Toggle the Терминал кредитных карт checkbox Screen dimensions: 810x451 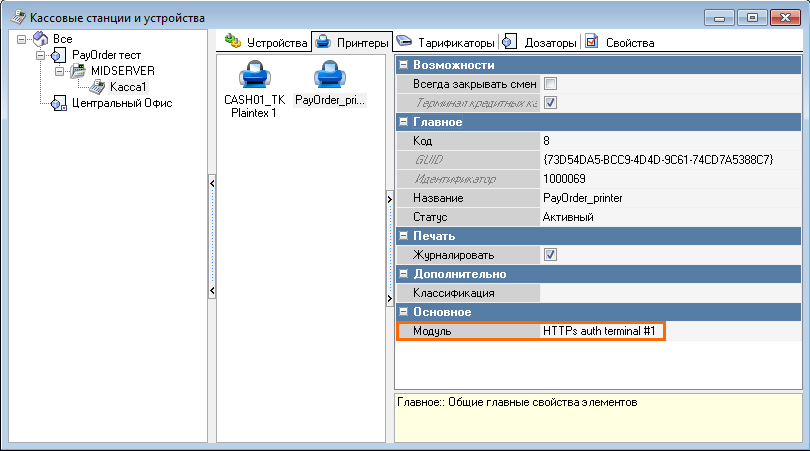(x=550, y=103)
